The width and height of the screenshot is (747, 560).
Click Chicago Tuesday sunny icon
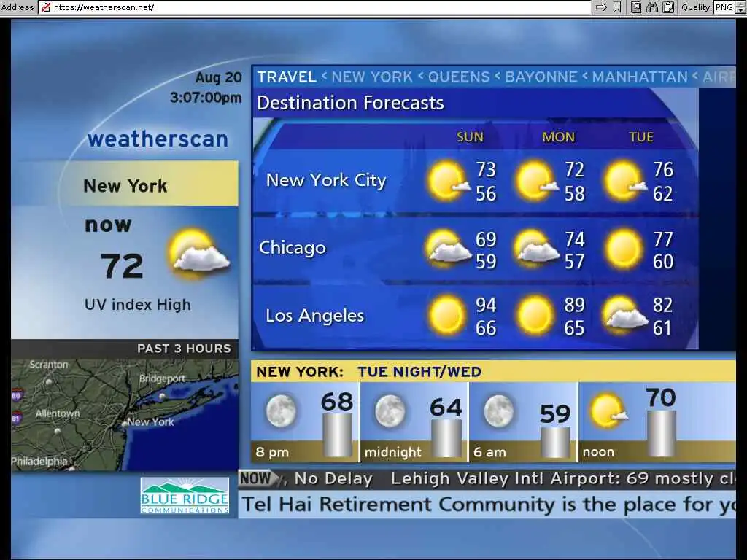(x=624, y=249)
